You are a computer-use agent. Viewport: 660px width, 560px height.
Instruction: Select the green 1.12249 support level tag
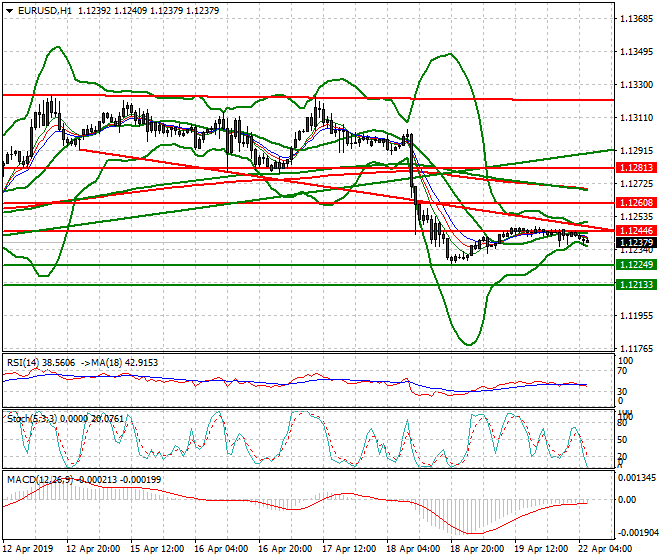636,264
